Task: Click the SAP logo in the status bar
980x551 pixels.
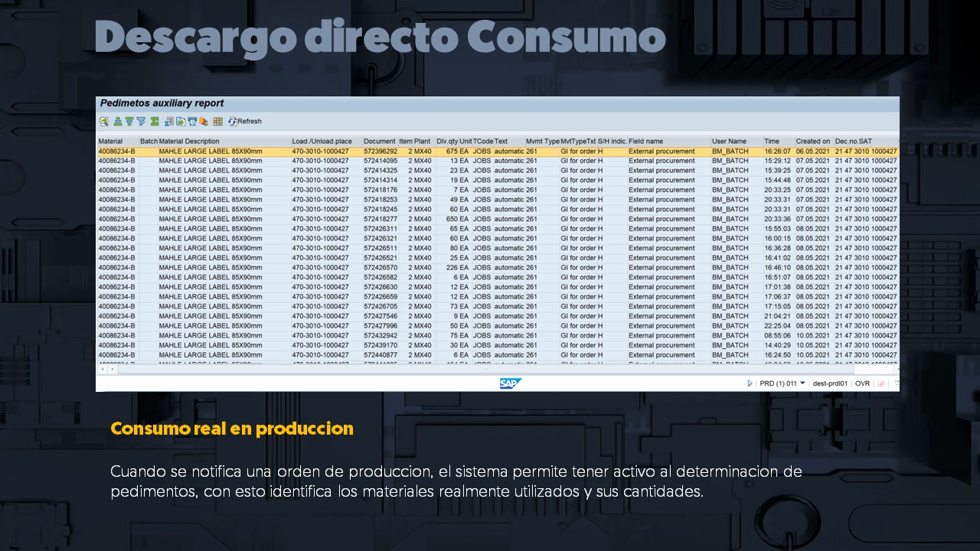Action: tap(509, 383)
